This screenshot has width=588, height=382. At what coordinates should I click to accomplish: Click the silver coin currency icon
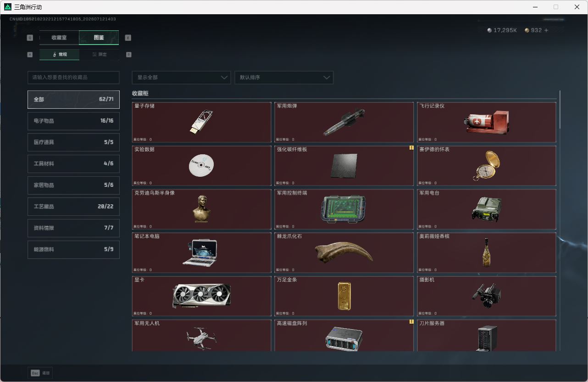[x=489, y=30]
